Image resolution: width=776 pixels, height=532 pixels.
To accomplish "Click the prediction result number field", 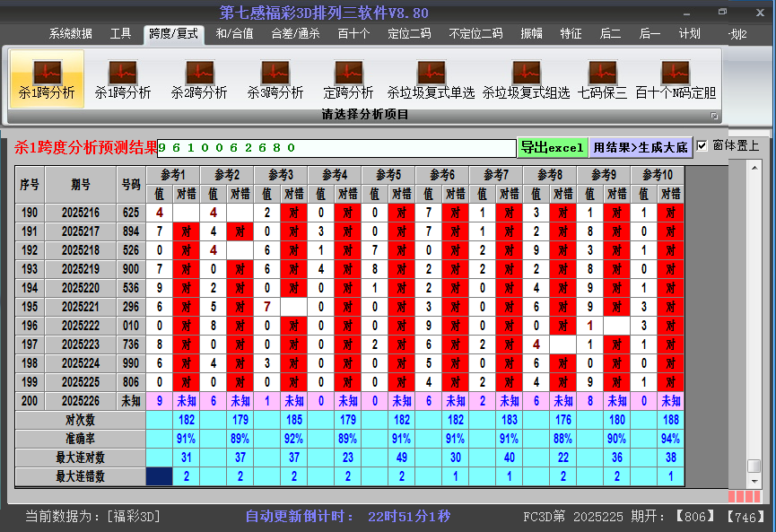I will pyautogui.click(x=336, y=148).
